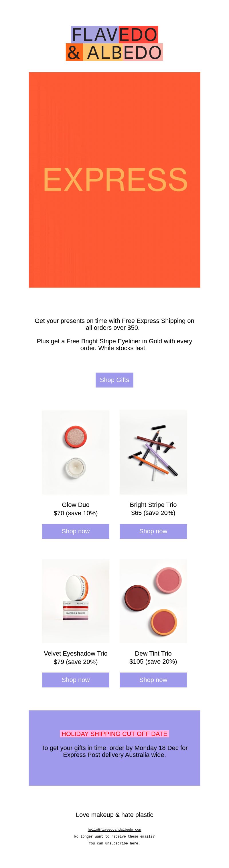Viewport: 229px width, 868px height.
Task: Open the Dew Tint Trio product image
Action: click(153, 601)
